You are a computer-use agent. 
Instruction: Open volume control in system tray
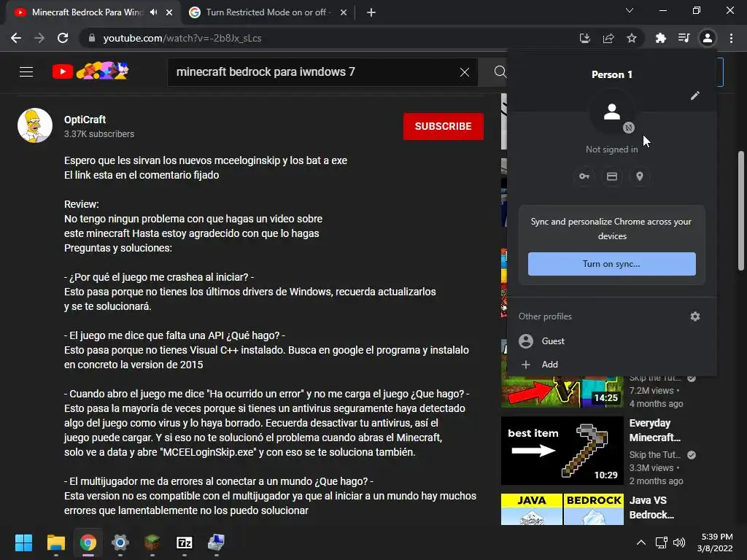coord(679,542)
